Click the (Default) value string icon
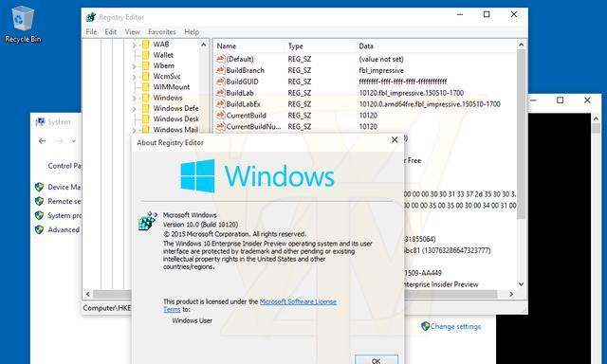Screen dimensions: 607x364 [x=220, y=59]
